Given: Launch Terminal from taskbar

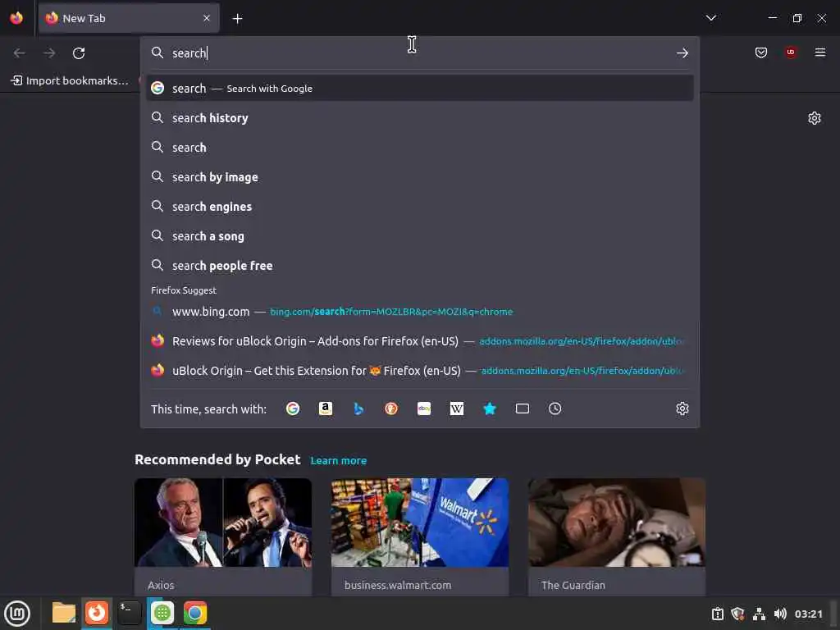Looking at the screenshot, I should click(129, 613).
